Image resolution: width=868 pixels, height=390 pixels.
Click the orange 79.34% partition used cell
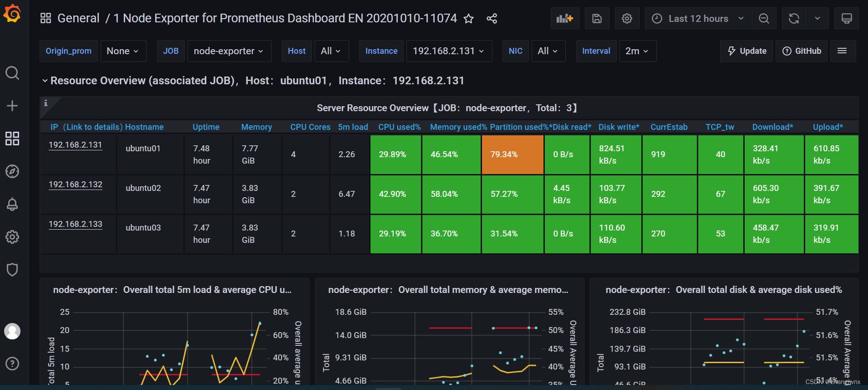513,154
